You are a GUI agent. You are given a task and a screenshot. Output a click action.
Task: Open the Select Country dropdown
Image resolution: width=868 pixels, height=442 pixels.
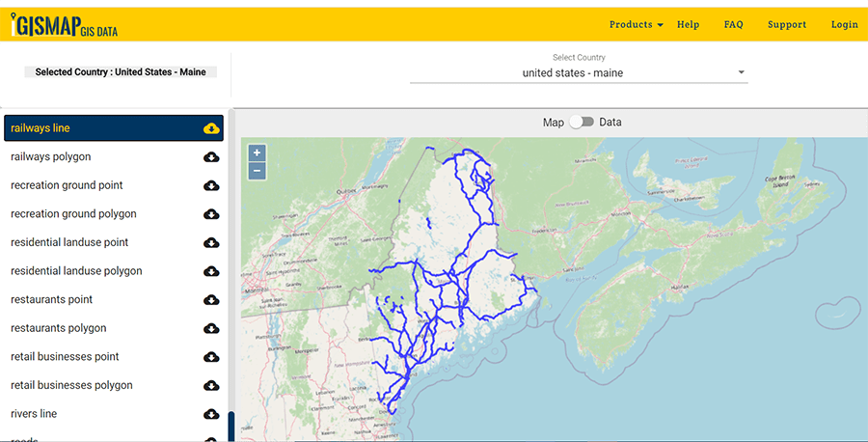point(579,73)
